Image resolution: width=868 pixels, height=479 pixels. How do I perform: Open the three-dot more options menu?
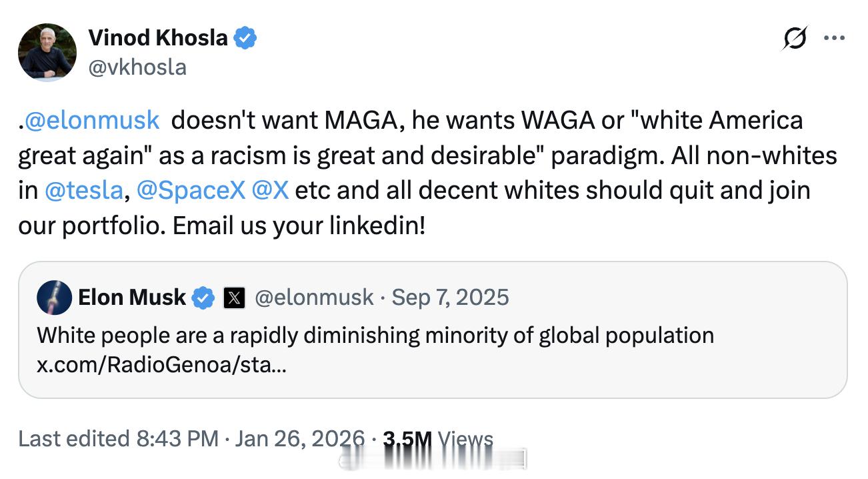coord(834,38)
